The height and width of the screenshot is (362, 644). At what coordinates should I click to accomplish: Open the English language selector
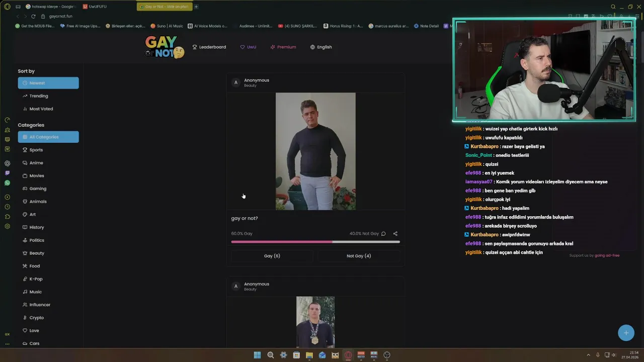(321, 47)
